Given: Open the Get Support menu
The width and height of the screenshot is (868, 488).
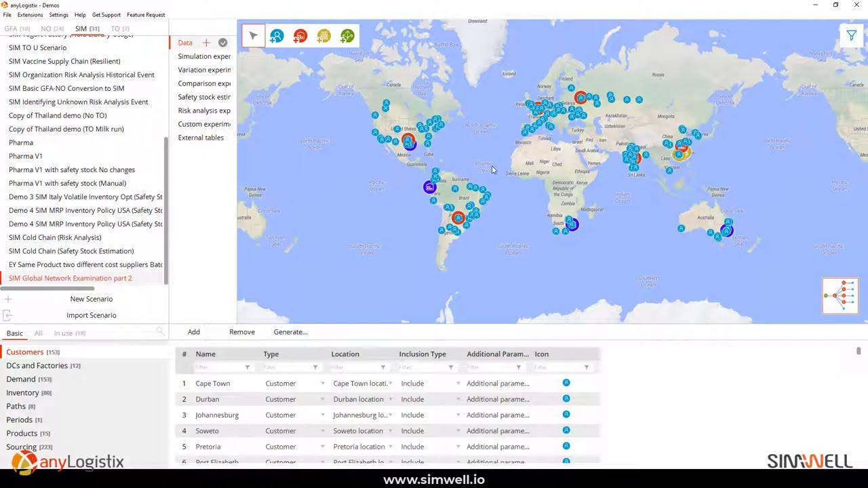Looking at the screenshot, I should tap(106, 15).
